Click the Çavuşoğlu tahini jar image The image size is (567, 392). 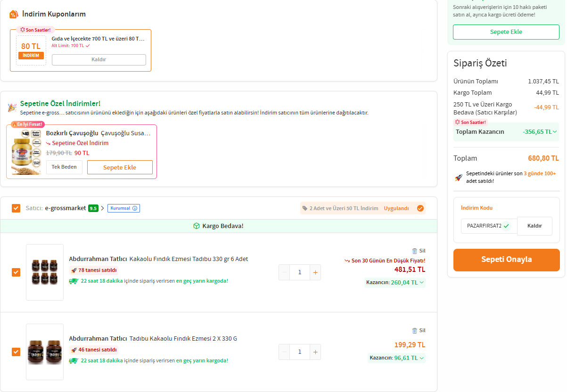click(26, 152)
